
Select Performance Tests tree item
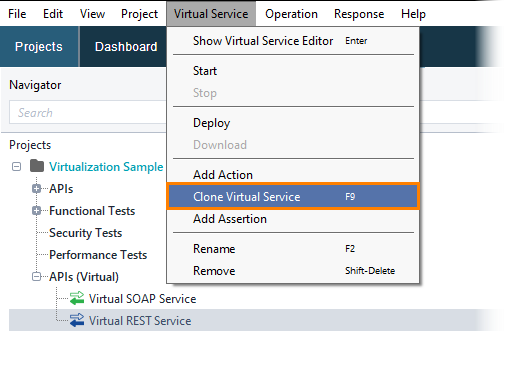point(98,255)
